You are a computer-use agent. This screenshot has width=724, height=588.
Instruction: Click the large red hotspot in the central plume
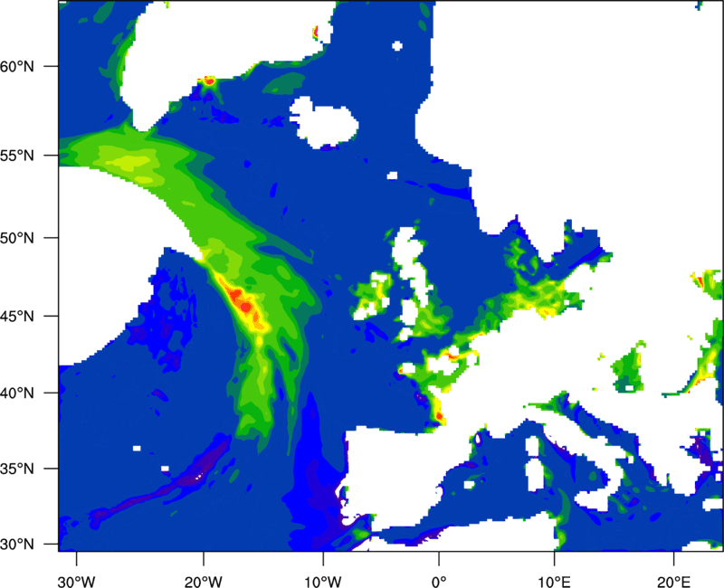point(243,302)
